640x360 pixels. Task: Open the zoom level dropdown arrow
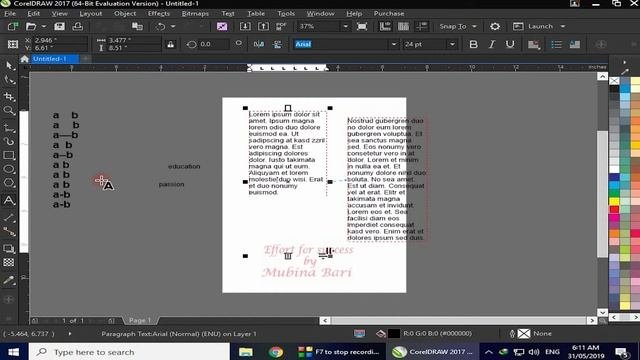tap(345, 27)
